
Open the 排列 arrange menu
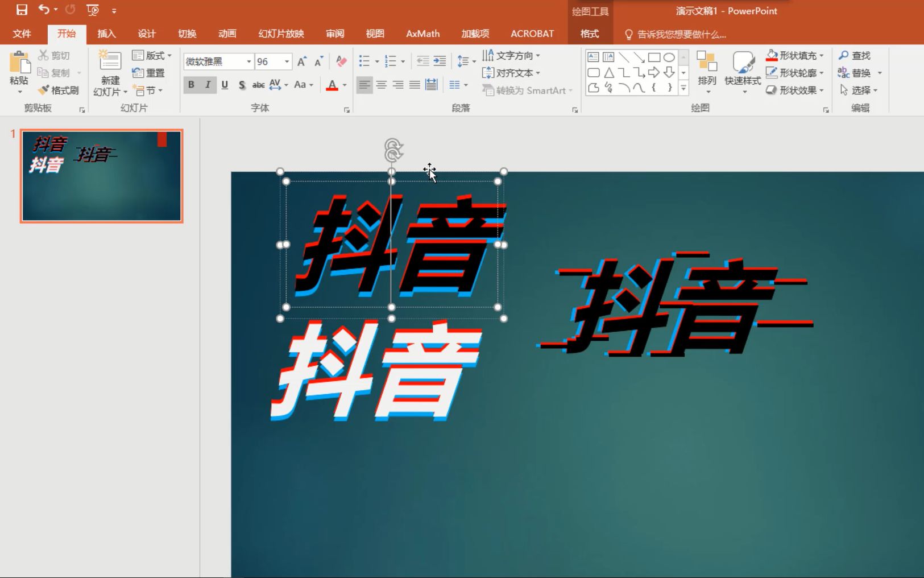[x=707, y=72]
